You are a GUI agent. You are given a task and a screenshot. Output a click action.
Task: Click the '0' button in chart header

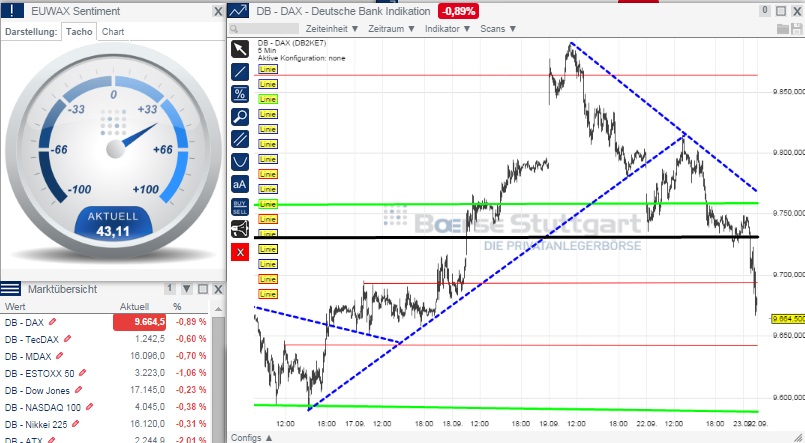click(764, 10)
